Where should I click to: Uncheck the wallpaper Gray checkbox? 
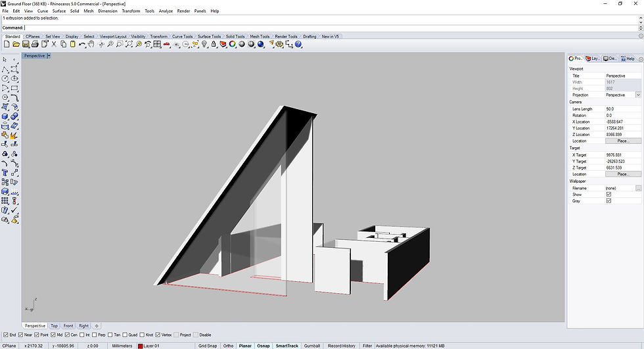coord(609,200)
